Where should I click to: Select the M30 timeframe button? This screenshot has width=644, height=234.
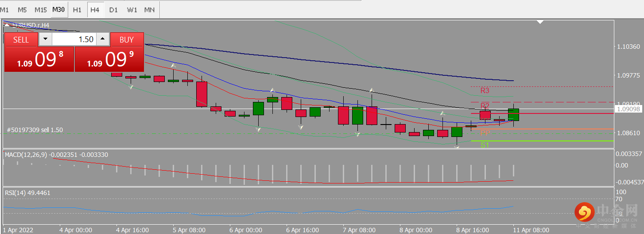point(58,9)
